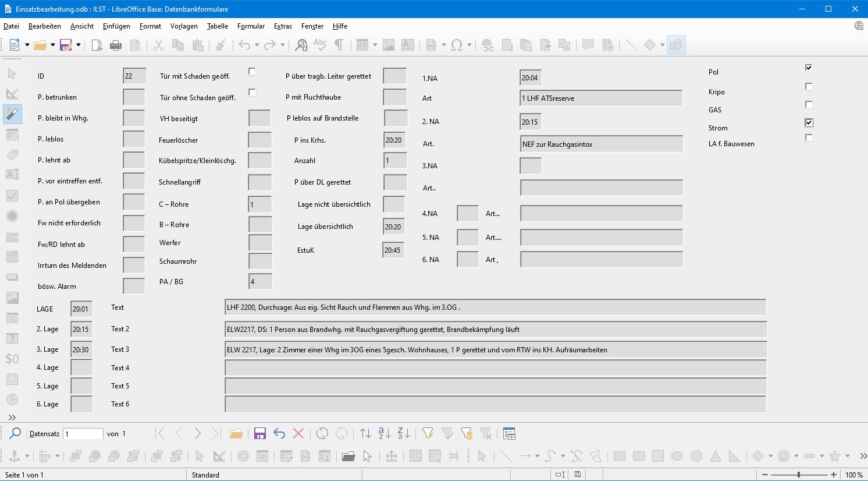Click the Datensatz record number field

tap(83, 434)
